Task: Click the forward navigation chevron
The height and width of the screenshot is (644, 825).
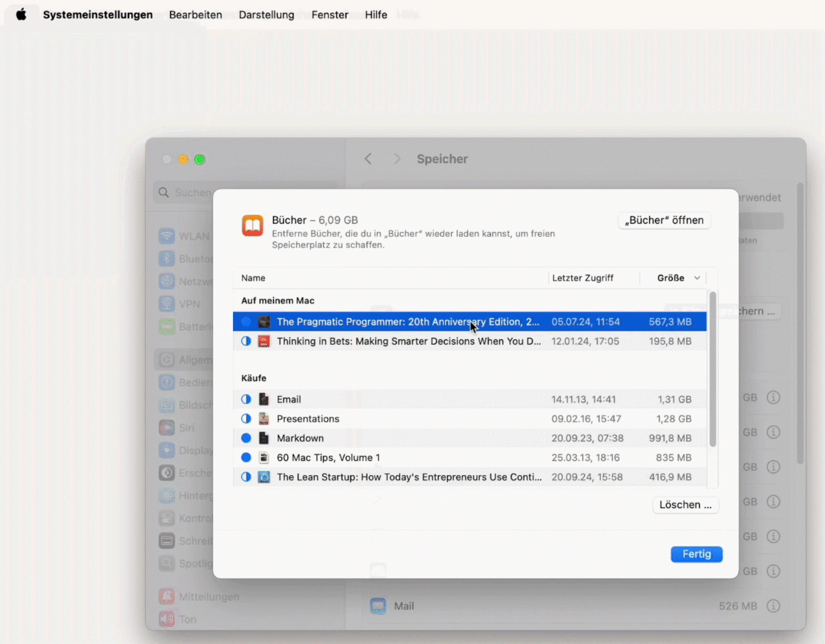Action: coord(397,159)
